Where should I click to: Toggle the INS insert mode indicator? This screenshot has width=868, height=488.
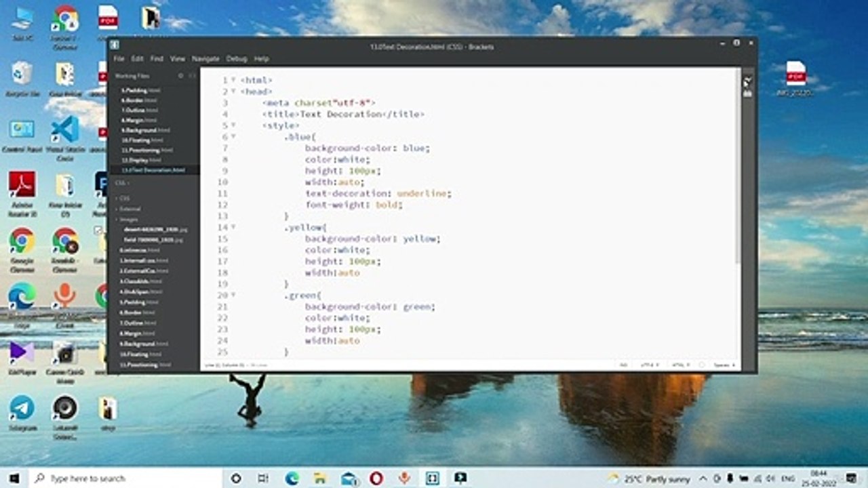[x=623, y=365]
